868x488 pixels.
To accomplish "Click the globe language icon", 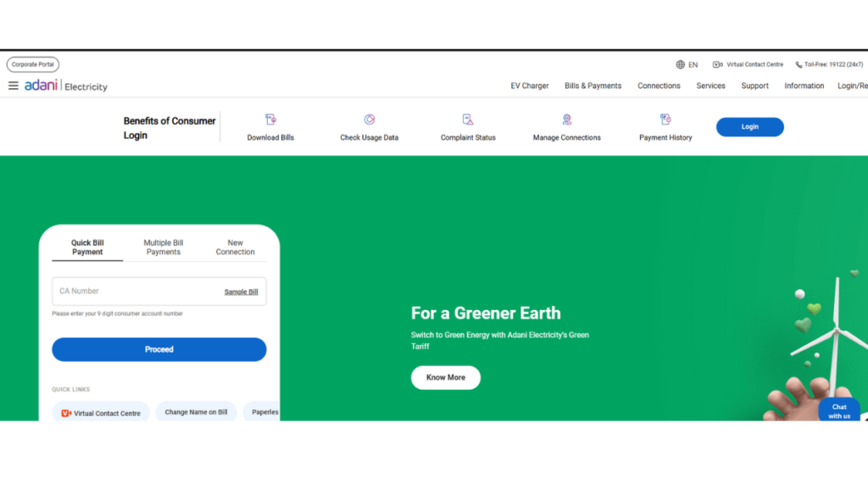I will click(x=680, y=64).
